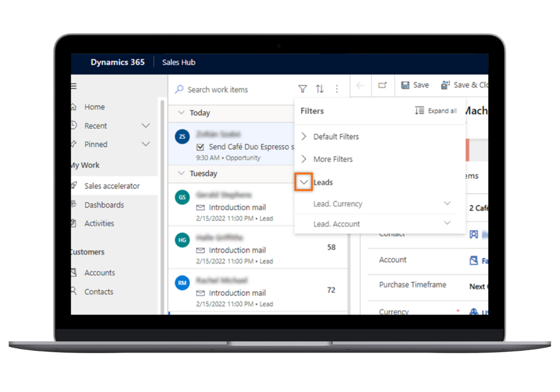The height and width of the screenshot is (392, 560).
Task: Click the Search work items field
Action: [232, 90]
